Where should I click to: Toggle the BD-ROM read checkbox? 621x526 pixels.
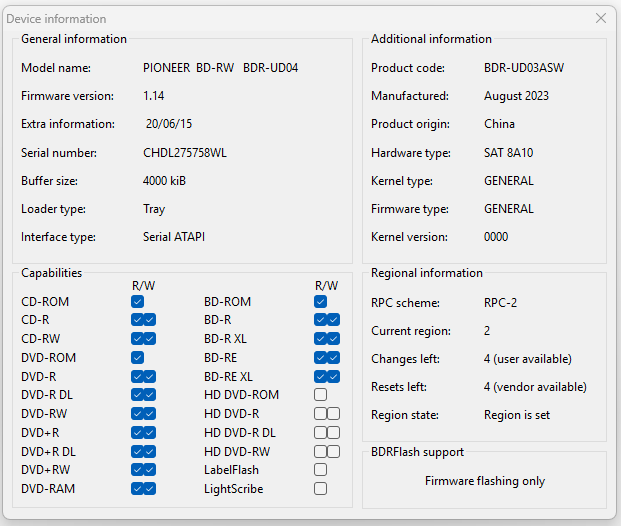click(x=320, y=302)
